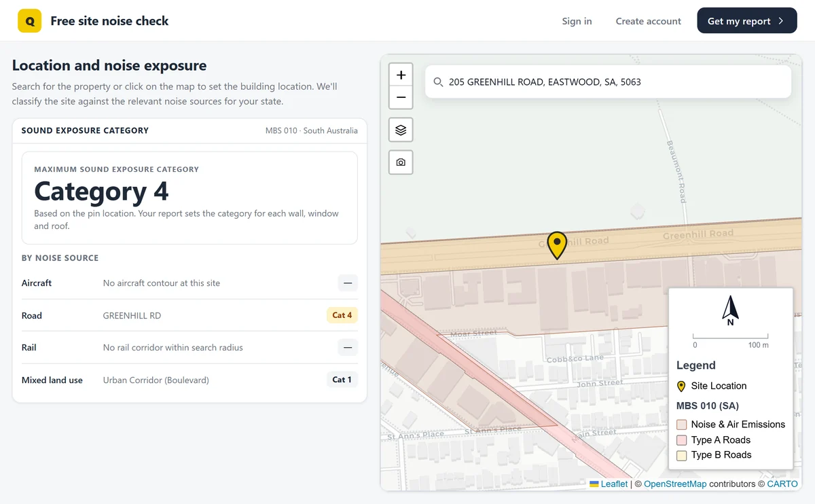Image resolution: width=815 pixels, height=504 pixels.
Task: Click 'No aircraft contour at this site'
Action: (162, 283)
